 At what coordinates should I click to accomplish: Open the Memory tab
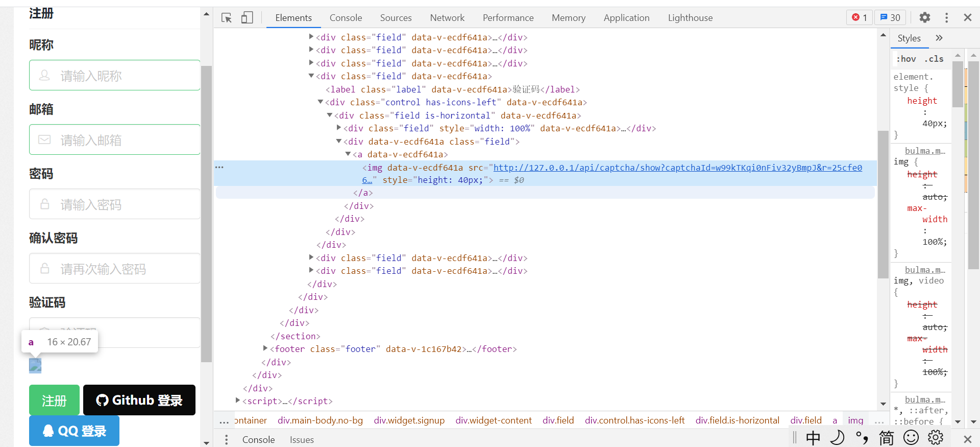(x=569, y=18)
